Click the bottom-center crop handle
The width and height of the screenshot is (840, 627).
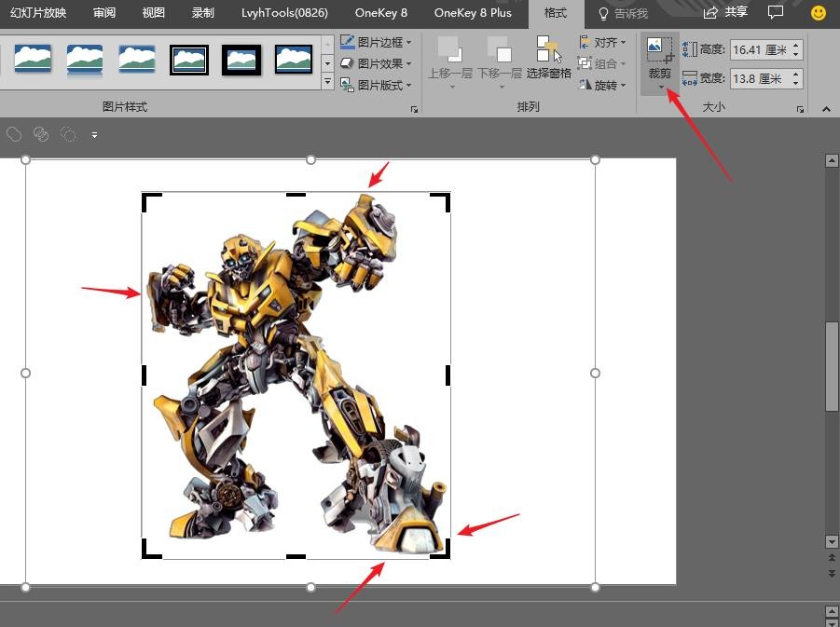pyautogui.click(x=296, y=557)
